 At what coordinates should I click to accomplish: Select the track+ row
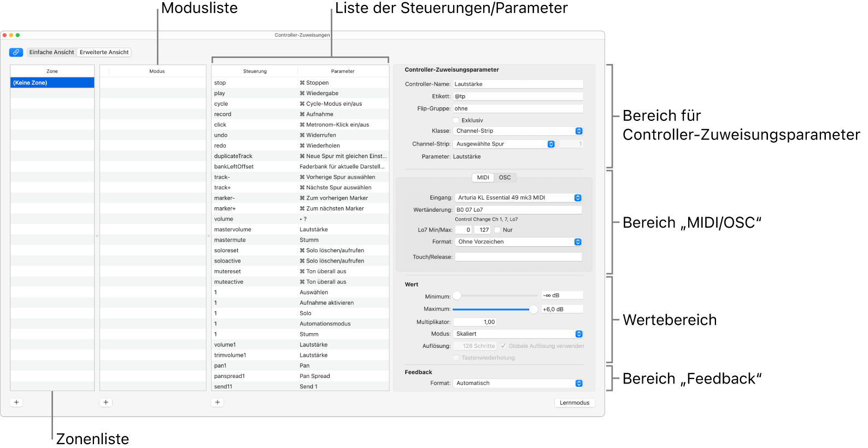click(x=300, y=188)
